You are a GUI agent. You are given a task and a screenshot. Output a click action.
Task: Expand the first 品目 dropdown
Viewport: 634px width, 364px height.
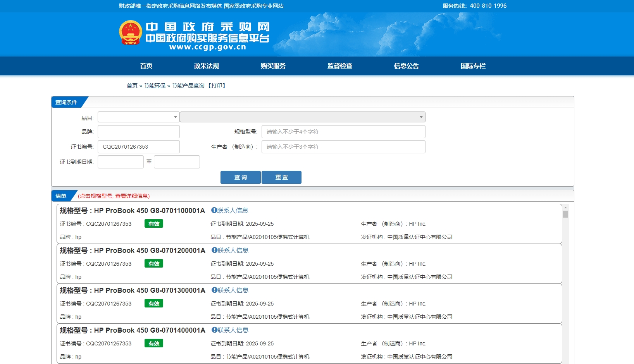tap(139, 117)
